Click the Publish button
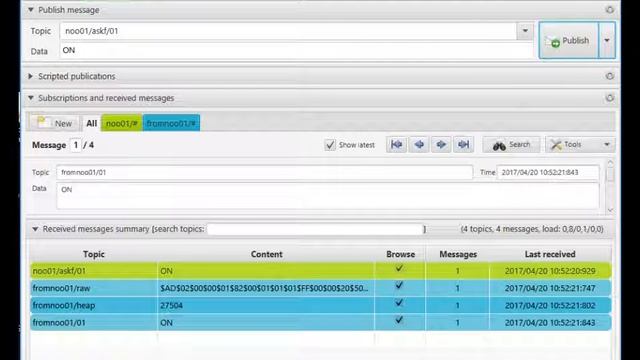The image size is (640, 360). click(x=569, y=40)
